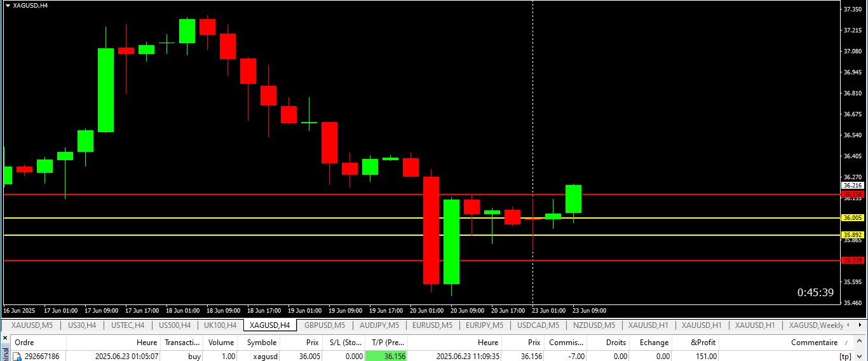Click the yellow 35.892 price label
Screen dimensions: 868x361
coord(852,235)
